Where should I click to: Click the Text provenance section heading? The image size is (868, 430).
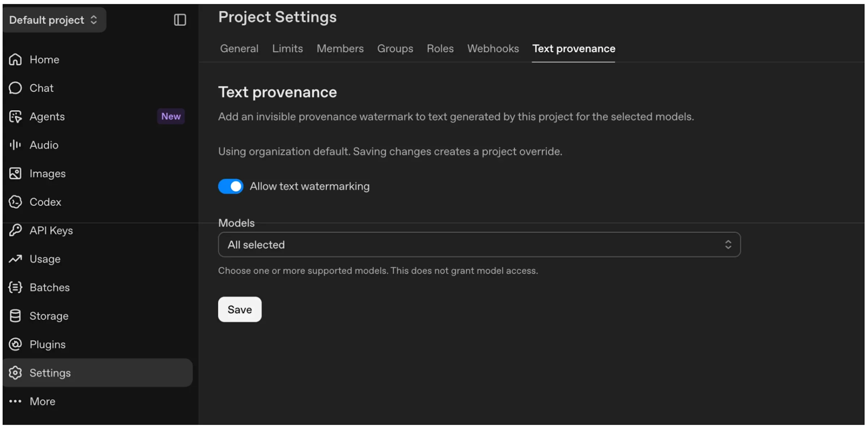[277, 92]
